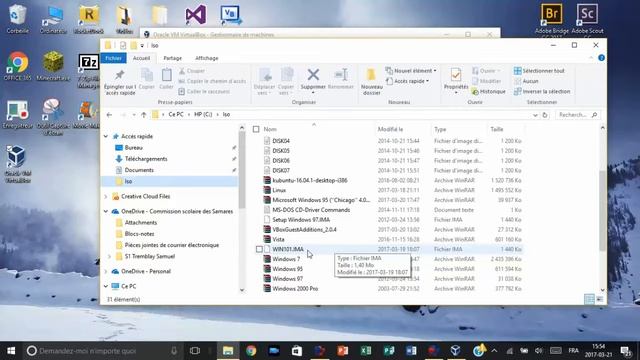
Task: Collapse the Ce PC tree node
Action: pyautogui.click(x=106, y=287)
